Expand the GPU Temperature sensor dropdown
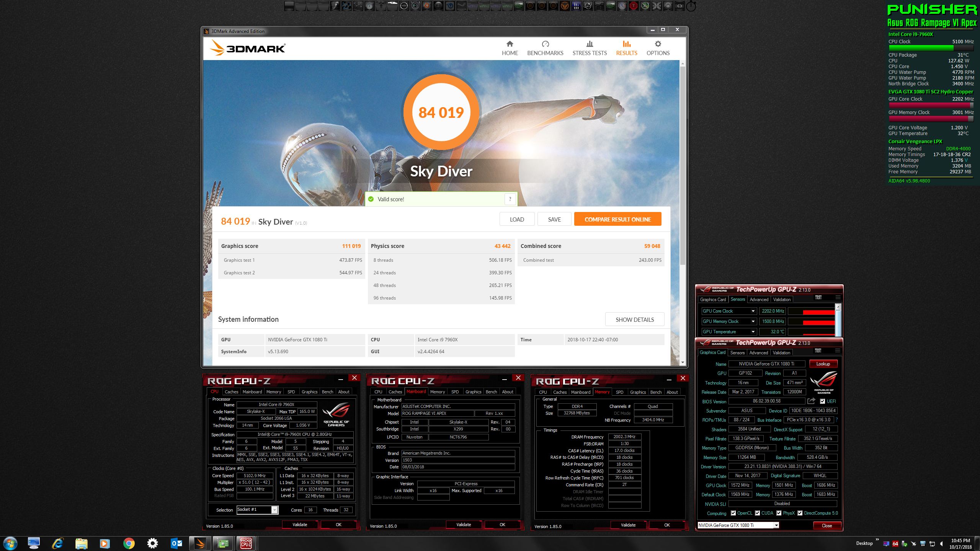 click(x=753, y=332)
